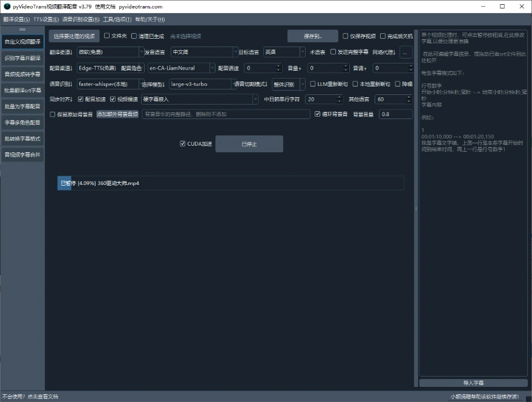The image size is (532, 402).
Task: Increase 配音语速 with its up arrow
Action: 278,66
